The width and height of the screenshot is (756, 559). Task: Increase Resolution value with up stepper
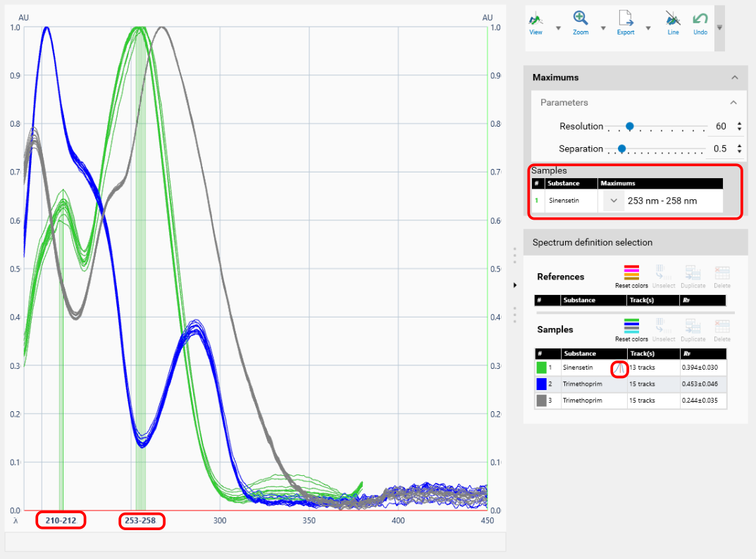tap(739, 124)
